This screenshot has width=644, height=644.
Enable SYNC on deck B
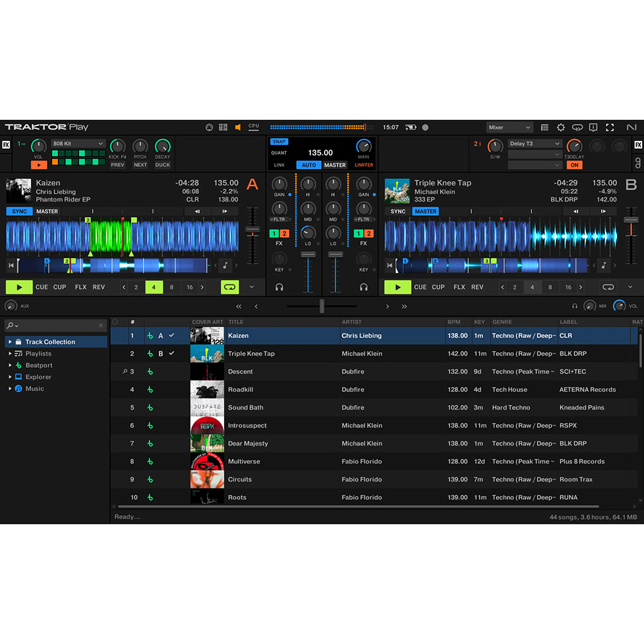click(x=397, y=211)
